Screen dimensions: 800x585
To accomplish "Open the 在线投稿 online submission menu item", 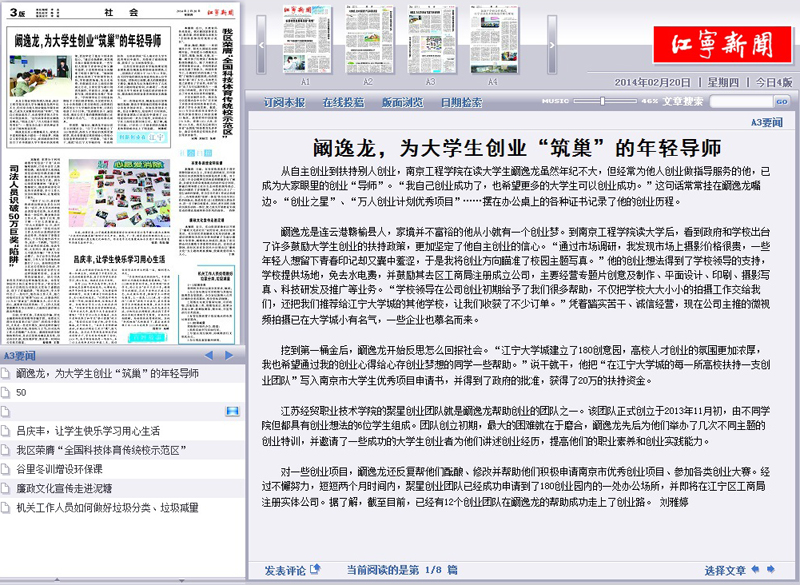I will (343, 102).
